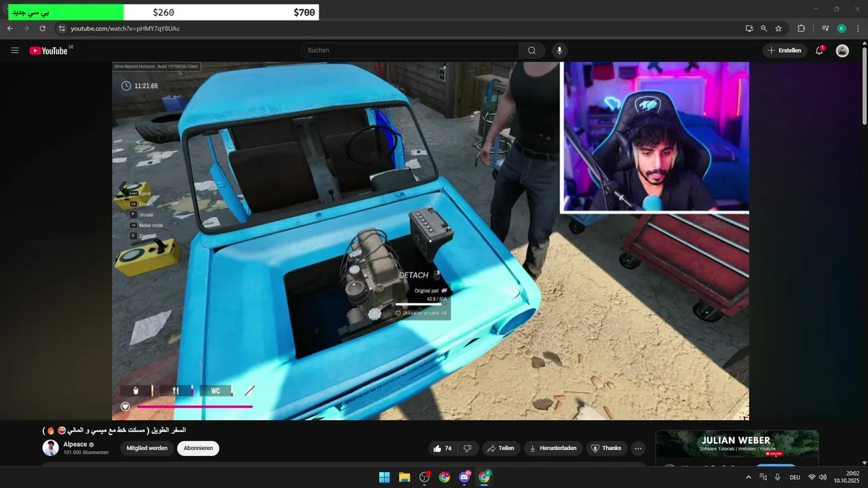Screen dimensions: 868x488
Task: Click the tray microphone icon
Action: coord(777,477)
